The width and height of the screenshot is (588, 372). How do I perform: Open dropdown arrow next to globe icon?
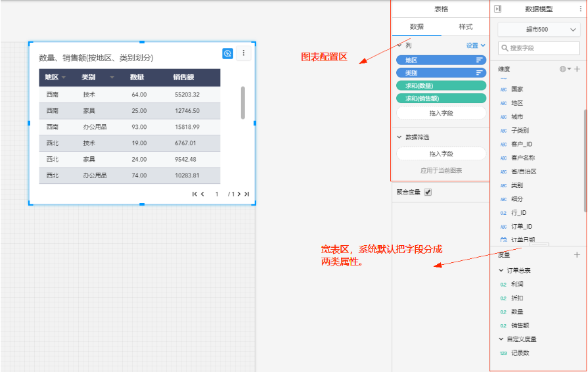(x=569, y=69)
